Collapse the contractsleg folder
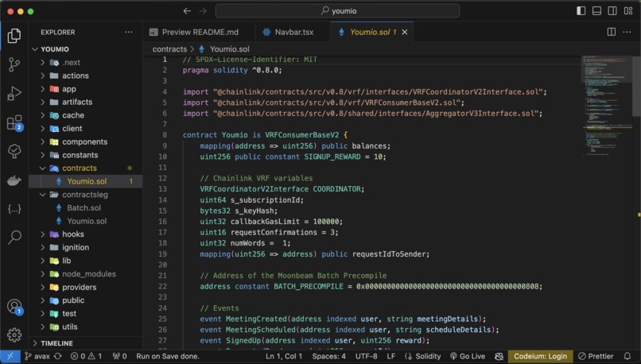This screenshot has width=641, height=364. click(84, 195)
